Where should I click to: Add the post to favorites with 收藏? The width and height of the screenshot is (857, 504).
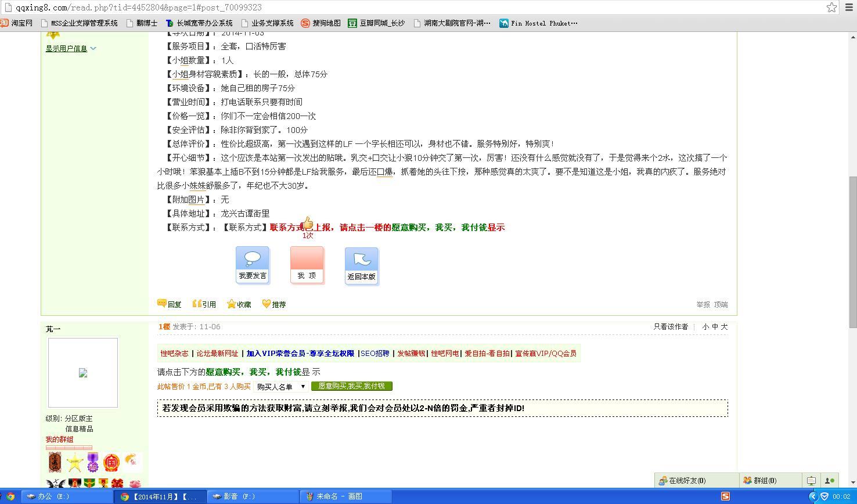pyautogui.click(x=239, y=304)
